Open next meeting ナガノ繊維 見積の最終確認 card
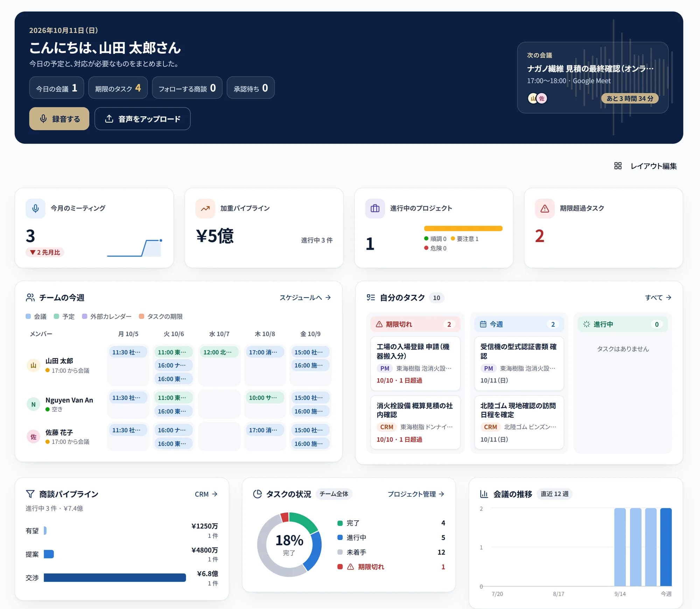This screenshot has height=609, width=700. click(593, 77)
